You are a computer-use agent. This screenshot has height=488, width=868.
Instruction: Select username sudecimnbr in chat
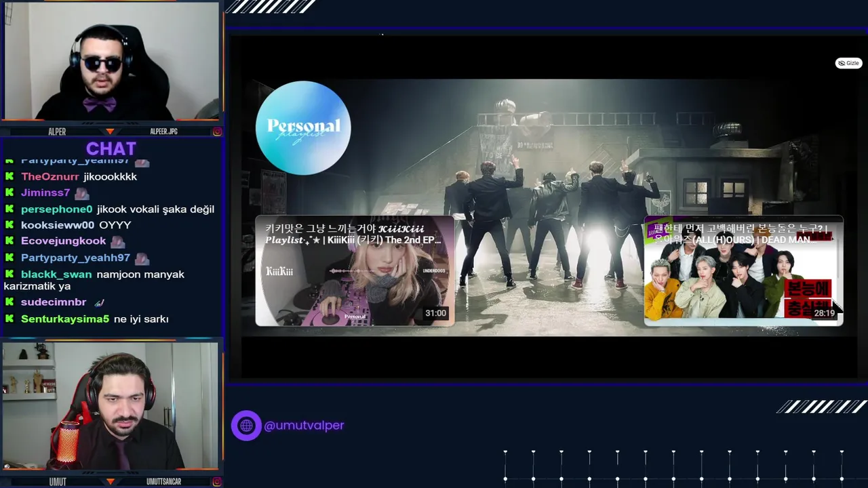click(54, 302)
